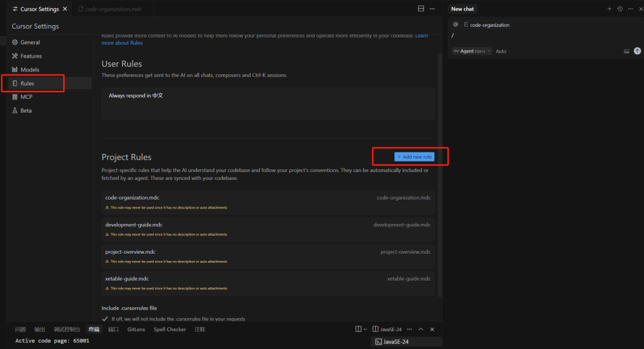Click the settings page vertical scrollbar
Image resolution: width=644 pixels, height=349 pixels.
(440, 174)
